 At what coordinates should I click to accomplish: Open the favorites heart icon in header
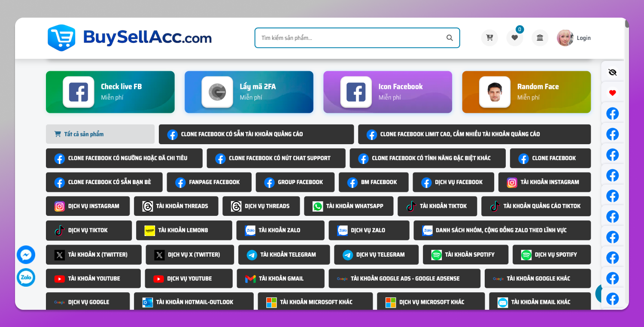pyautogui.click(x=515, y=38)
